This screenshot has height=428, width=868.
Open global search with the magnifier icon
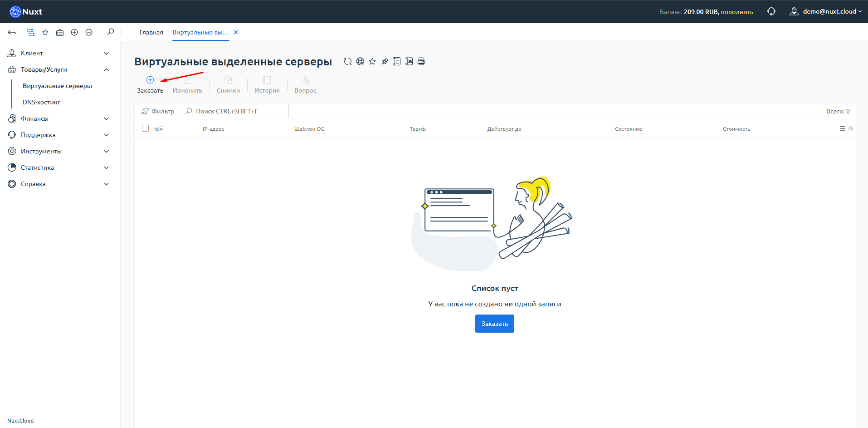click(110, 32)
